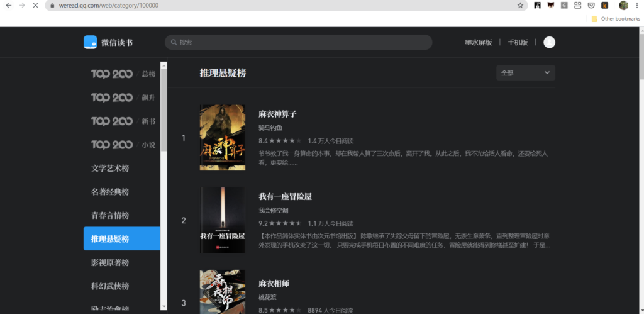This screenshot has height=317, width=644.
Task: Click author name 骑马钓鱼
Action: click(x=270, y=128)
